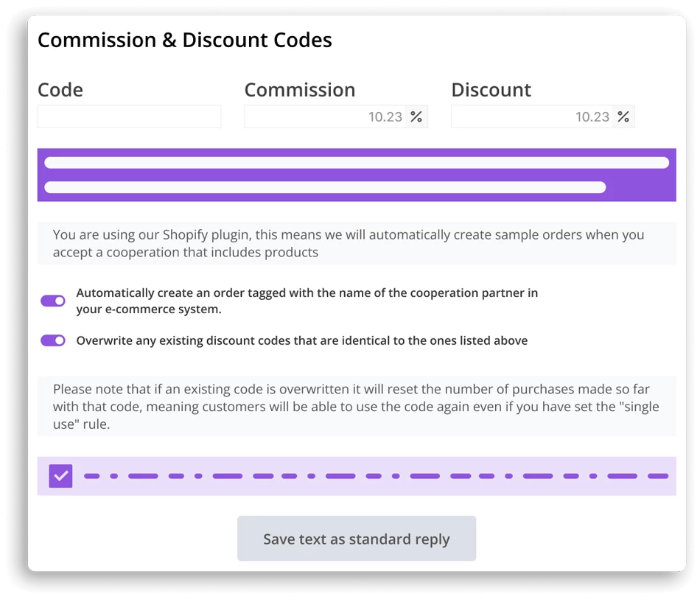Click the lower white bar in purple banner
This screenshot has height=599, width=700.
[325, 188]
